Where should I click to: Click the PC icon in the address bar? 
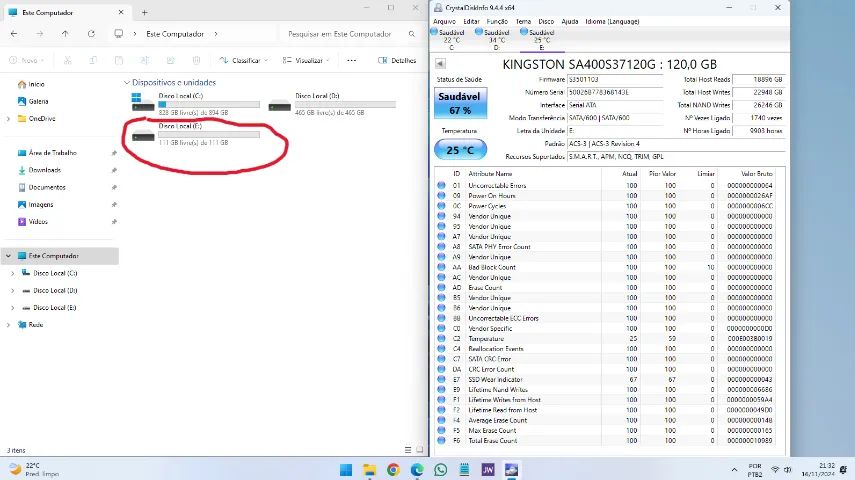click(x=118, y=34)
